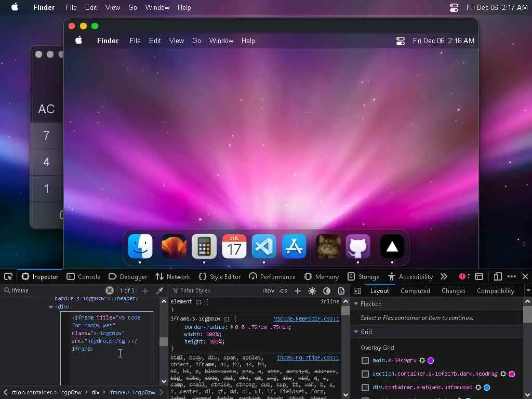The height and width of the screenshot is (399, 532).
Task: Open the wallpapers app in the inner dock
Action: click(174, 246)
